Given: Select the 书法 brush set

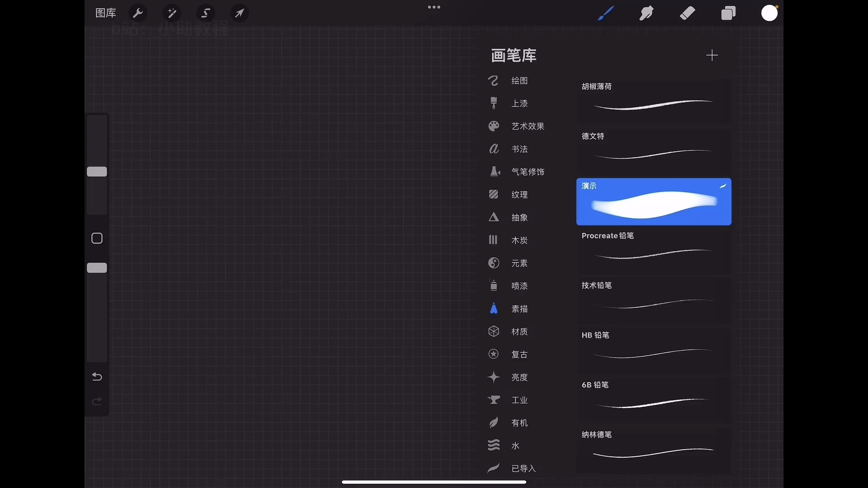Looking at the screenshot, I should click(x=519, y=149).
